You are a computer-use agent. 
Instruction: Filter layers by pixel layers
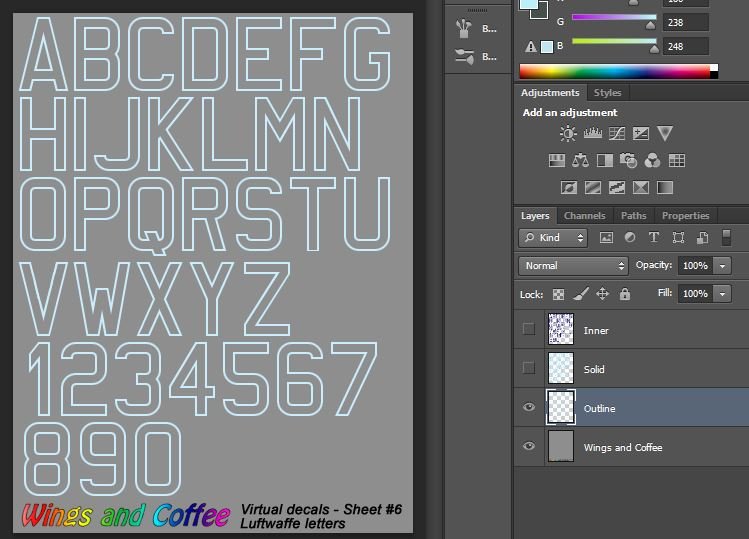pyautogui.click(x=606, y=237)
